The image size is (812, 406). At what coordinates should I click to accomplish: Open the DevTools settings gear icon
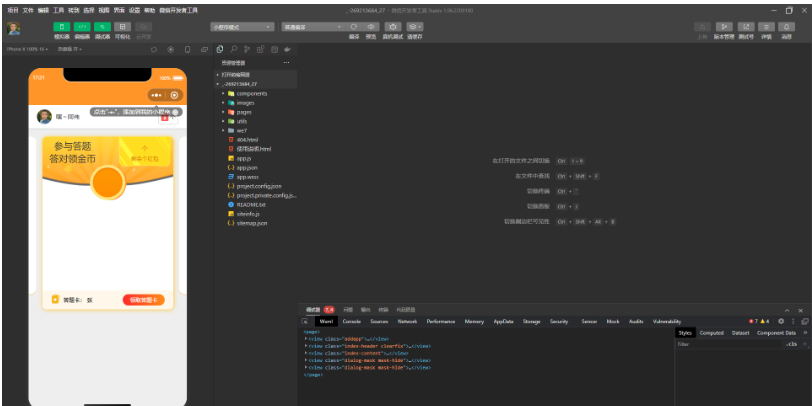point(781,321)
